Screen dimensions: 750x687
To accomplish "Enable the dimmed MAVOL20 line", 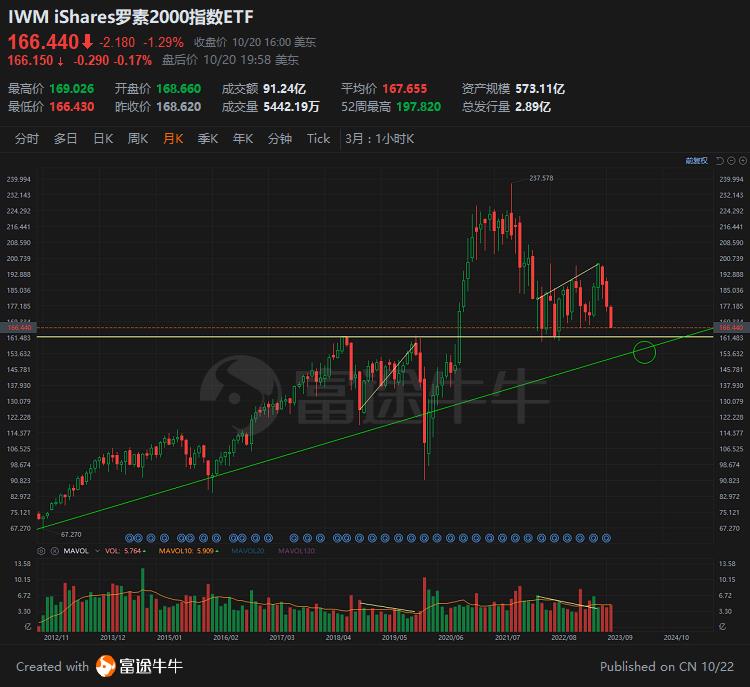I will pos(248,551).
